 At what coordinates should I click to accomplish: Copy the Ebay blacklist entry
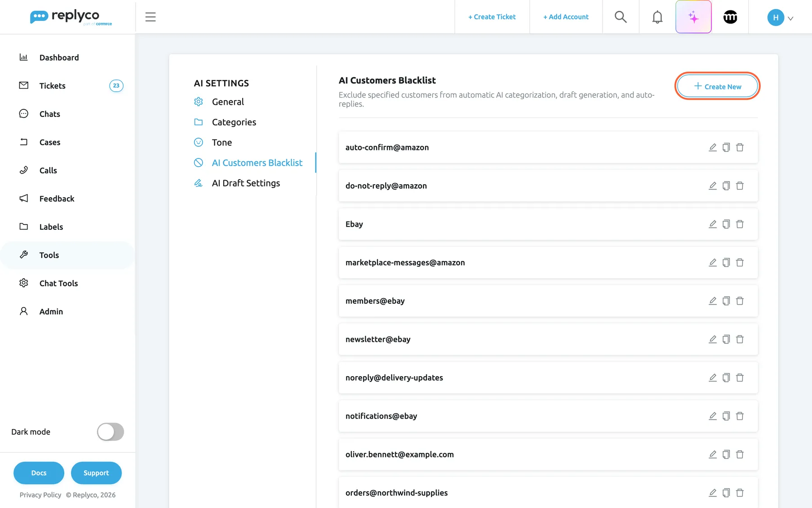tap(726, 224)
